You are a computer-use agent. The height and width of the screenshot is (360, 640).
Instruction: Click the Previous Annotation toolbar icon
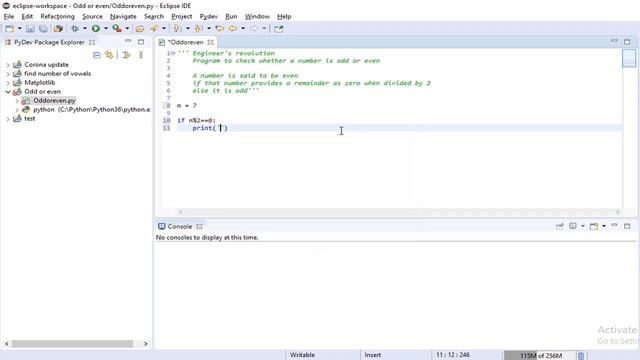click(x=198, y=29)
